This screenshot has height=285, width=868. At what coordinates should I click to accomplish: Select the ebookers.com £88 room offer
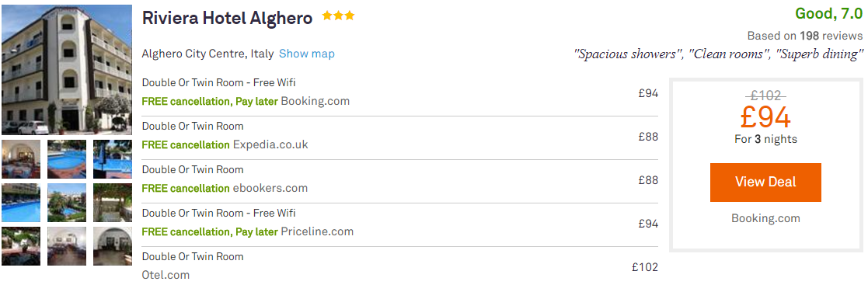click(x=399, y=179)
